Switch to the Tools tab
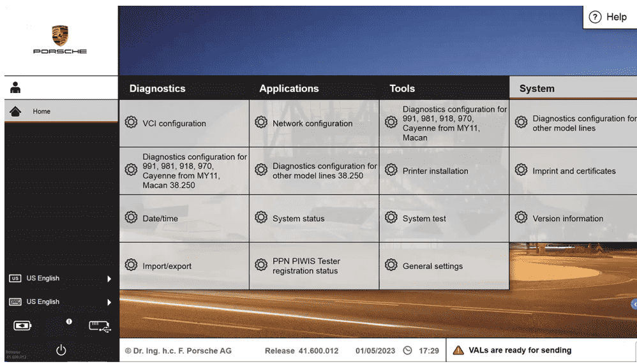The height and width of the screenshot is (364, 637). (x=444, y=89)
